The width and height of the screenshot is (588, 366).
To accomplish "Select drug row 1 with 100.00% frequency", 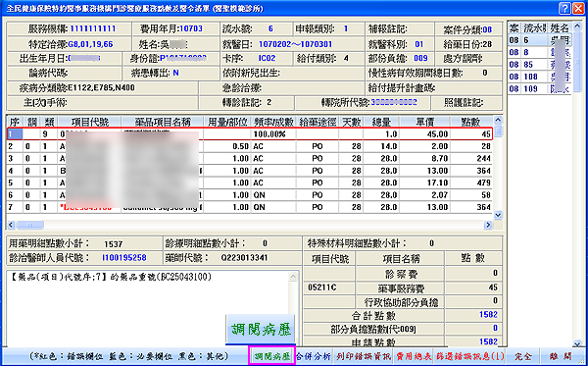I will pyautogui.click(x=250, y=134).
